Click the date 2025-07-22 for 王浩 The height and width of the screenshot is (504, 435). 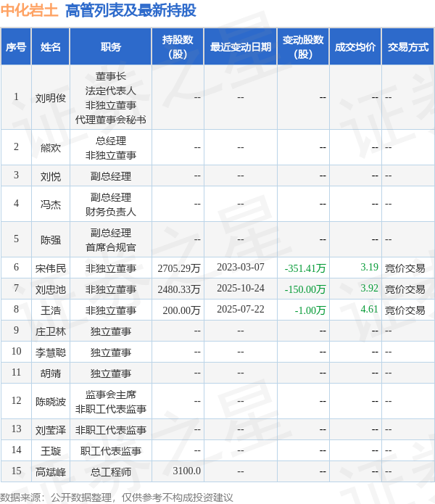[x=241, y=310]
